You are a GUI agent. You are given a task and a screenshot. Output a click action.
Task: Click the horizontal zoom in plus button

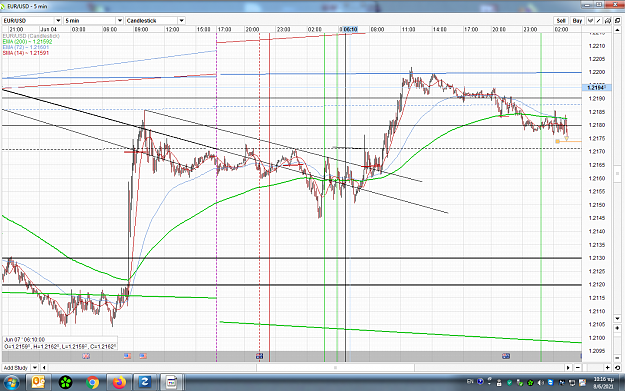click(607, 367)
